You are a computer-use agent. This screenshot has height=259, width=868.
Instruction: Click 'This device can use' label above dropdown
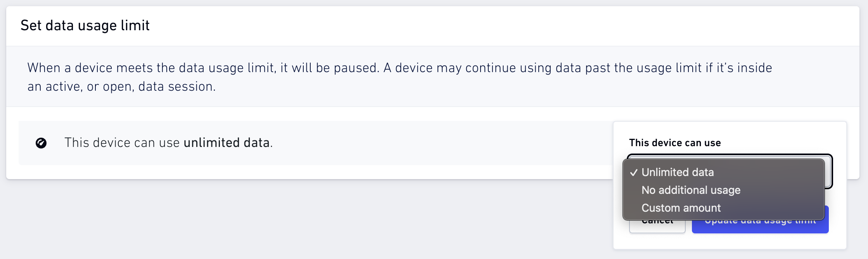pos(675,143)
